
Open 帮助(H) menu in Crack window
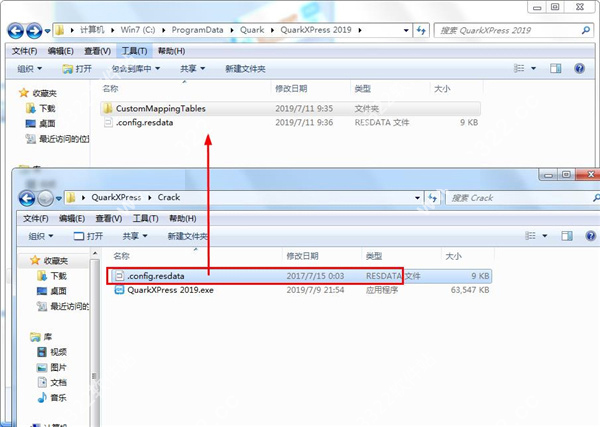click(183, 218)
